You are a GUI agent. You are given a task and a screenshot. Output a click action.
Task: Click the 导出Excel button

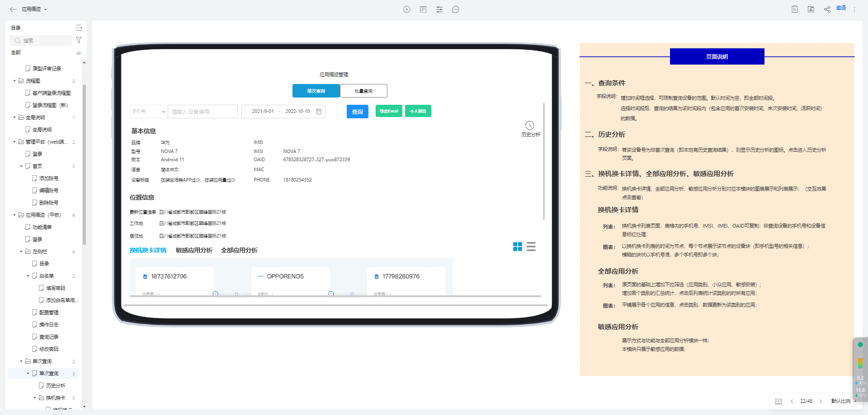point(389,111)
